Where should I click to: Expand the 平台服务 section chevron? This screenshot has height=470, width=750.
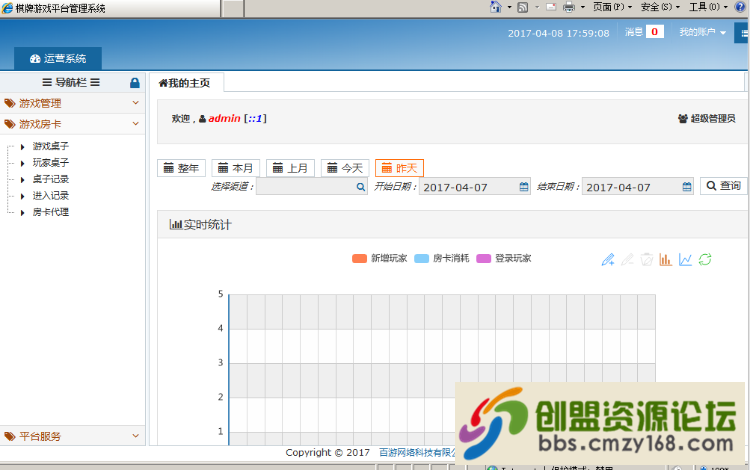(x=136, y=436)
